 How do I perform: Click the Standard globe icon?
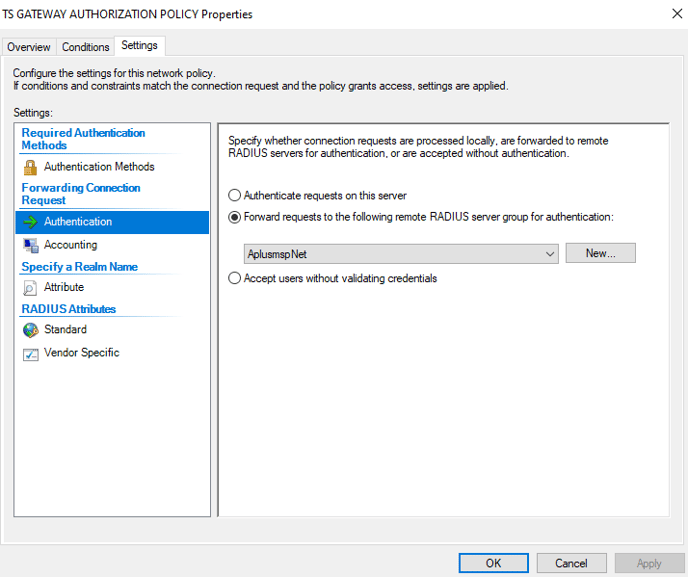[31, 330]
